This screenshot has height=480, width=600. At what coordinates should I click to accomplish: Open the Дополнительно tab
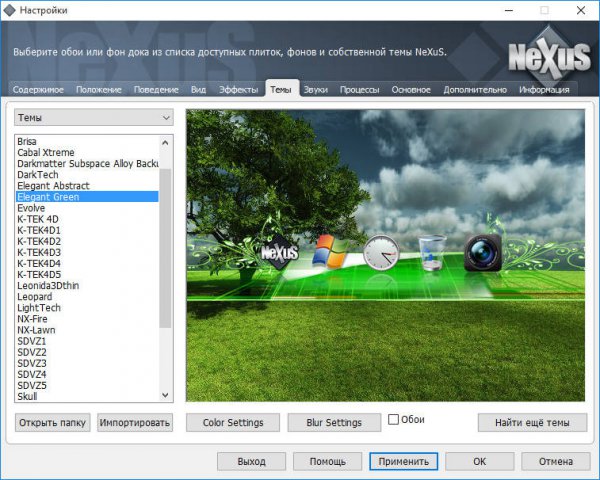(475, 90)
